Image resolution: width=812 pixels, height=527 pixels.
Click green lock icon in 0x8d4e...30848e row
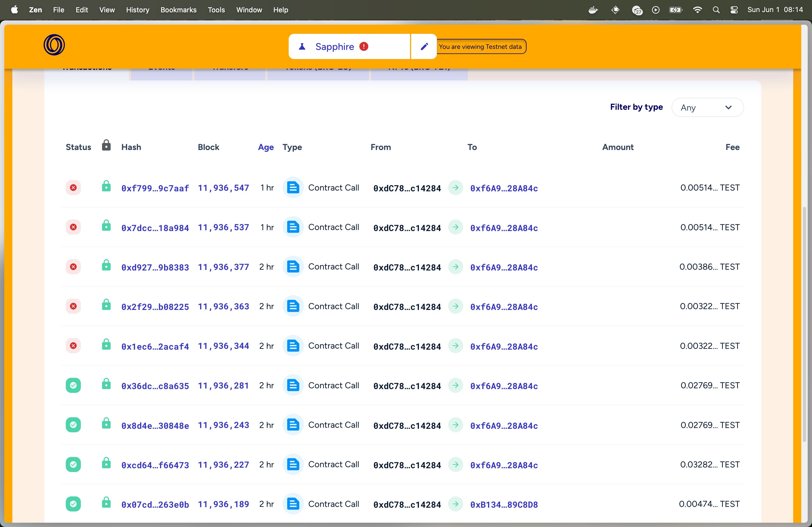106,423
